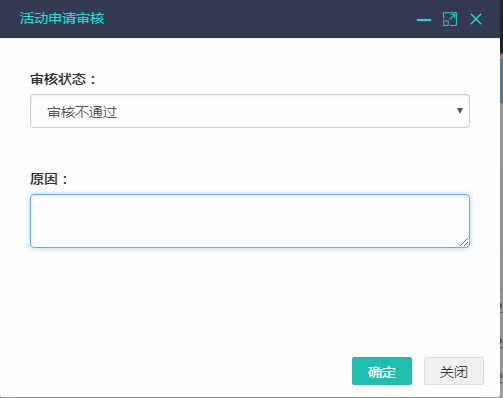503x398 pixels.
Task: Select the 审核不通过 text in the status combo box
Action: pos(82,112)
